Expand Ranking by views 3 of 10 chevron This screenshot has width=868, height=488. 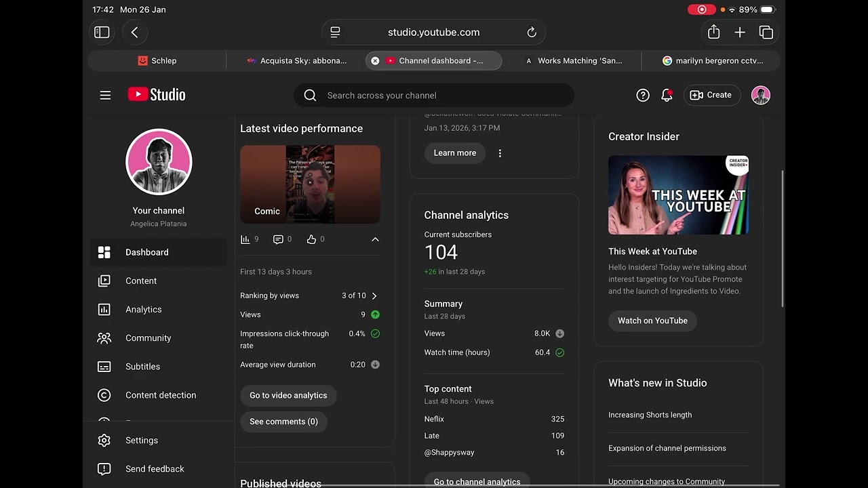pos(374,296)
